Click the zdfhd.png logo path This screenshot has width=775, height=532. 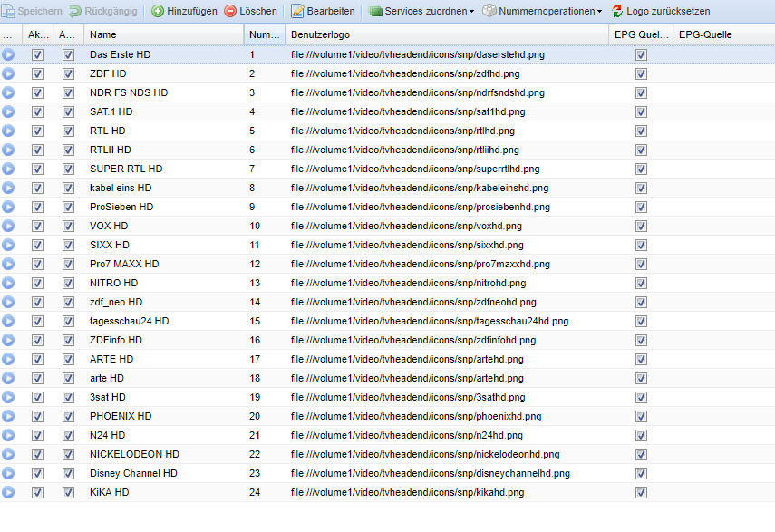coord(405,73)
